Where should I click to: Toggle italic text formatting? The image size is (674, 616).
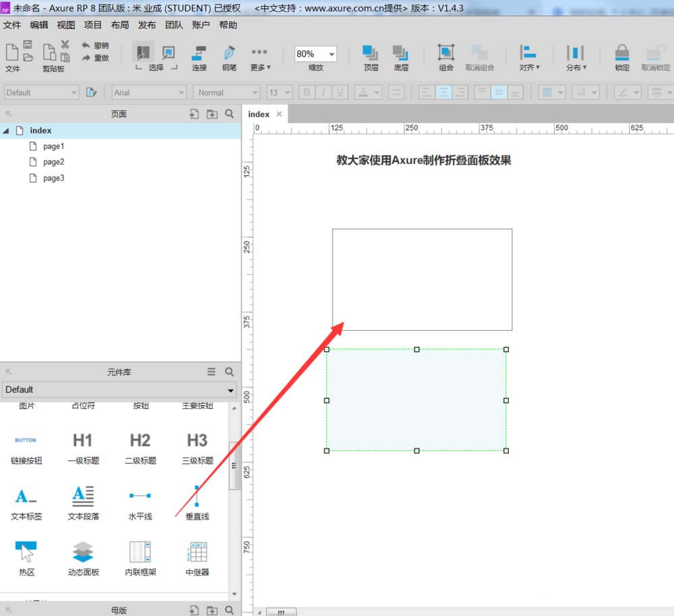pos(324,92)
